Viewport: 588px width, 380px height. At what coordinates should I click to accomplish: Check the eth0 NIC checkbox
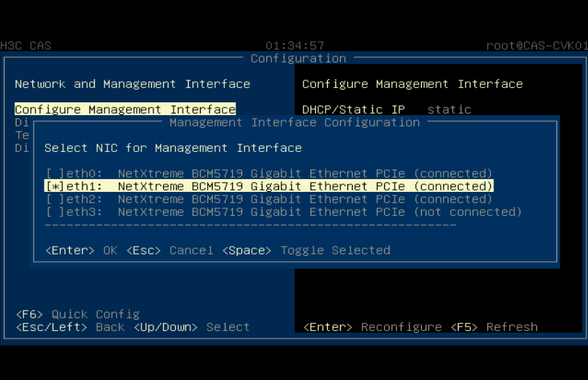tap(55, 173)
